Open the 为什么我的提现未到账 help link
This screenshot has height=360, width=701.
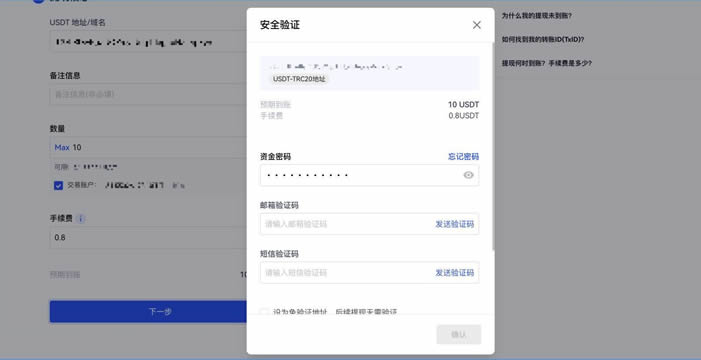click(x=536, y=16)
